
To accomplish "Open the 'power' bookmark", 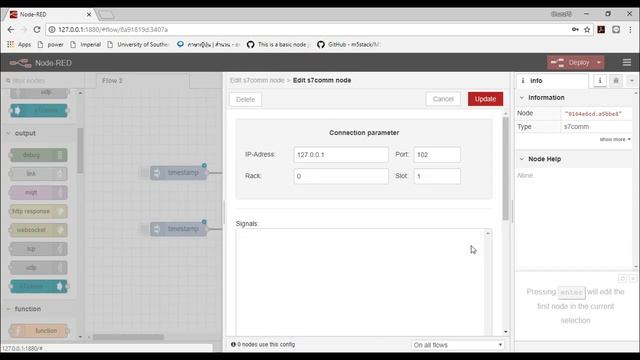I will 51,44.
